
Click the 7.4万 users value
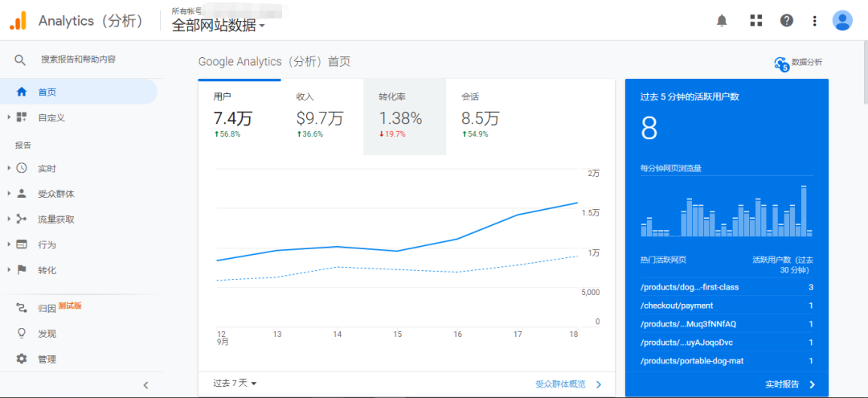(233, 118)
